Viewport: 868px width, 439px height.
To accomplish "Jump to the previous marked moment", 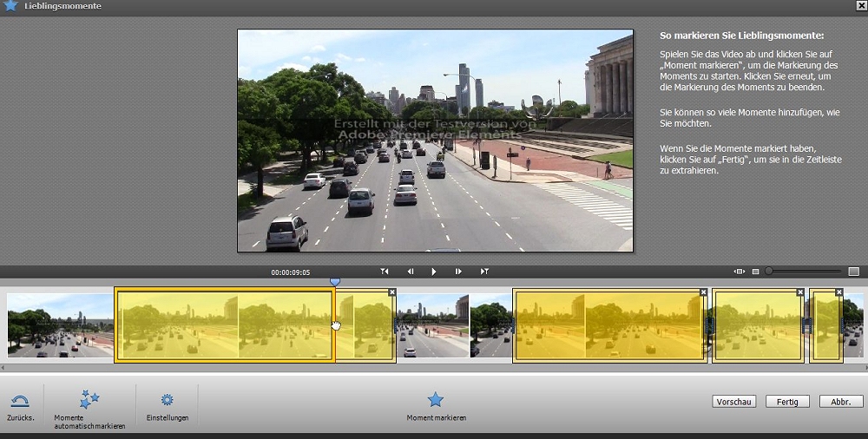I will (x=385, y=272).
